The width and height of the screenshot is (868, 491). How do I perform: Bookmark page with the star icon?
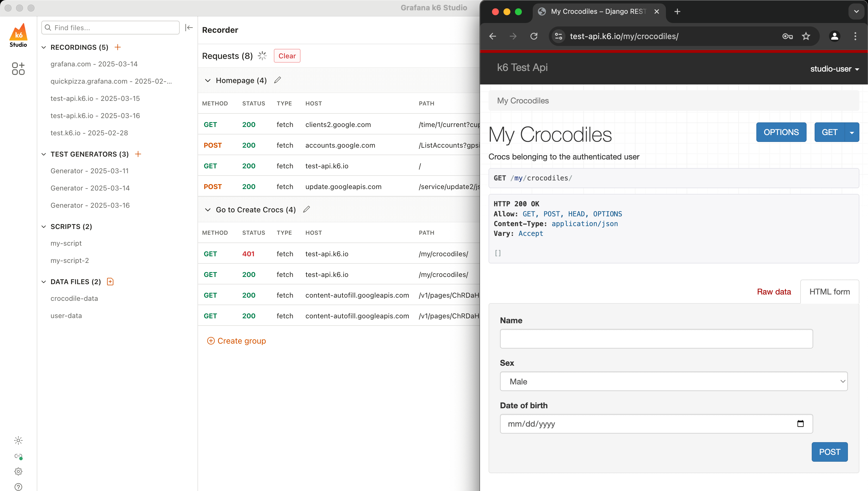click(x=806, y=36)
